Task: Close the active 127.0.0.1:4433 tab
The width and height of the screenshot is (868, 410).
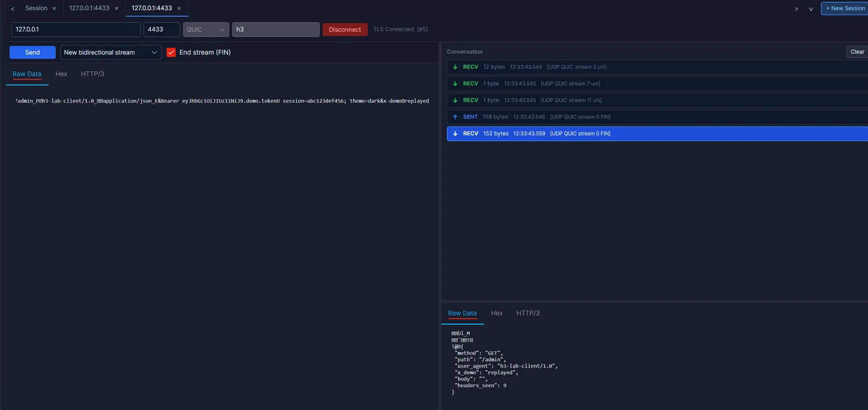Action: pos(179,9)
